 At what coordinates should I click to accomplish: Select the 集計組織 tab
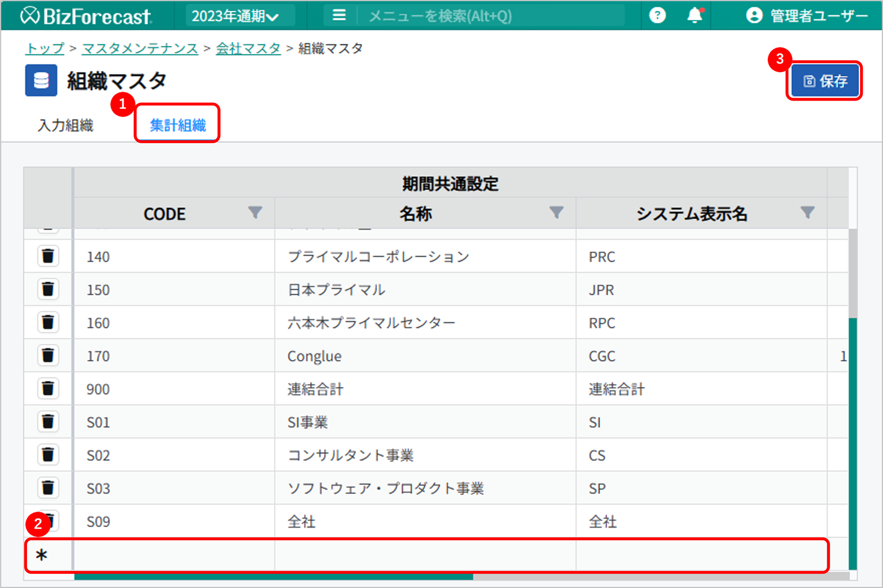coord(178,126)
